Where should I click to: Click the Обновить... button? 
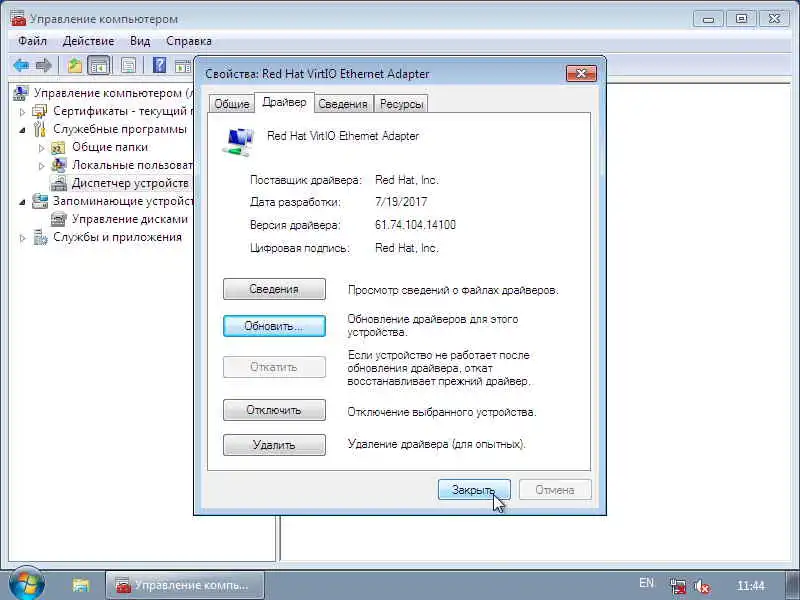[x=274, y=326]
